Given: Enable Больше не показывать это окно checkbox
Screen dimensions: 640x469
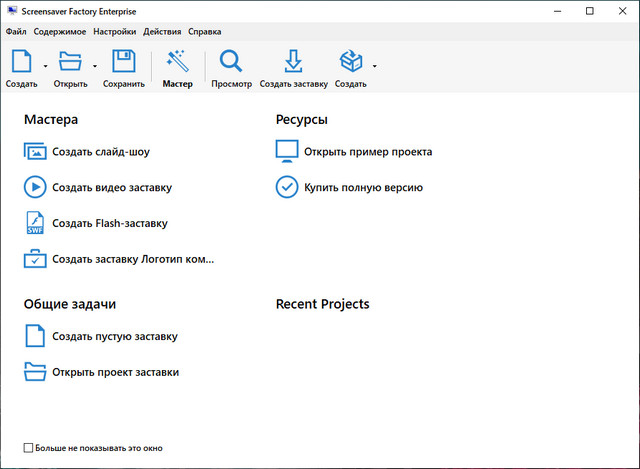Looking at the screenshot, I should [x=28, y=448].
